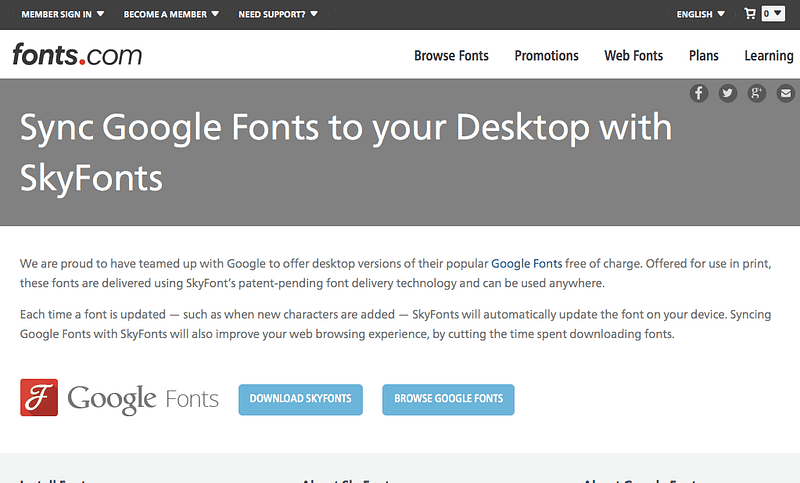
Task: Share page via Facebook icon
Action: (x=699, y=93)
